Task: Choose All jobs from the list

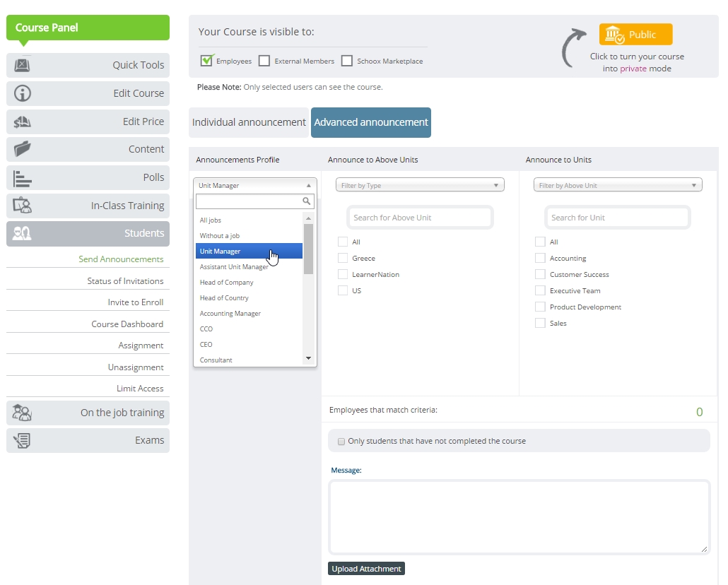Action: click(x=249, y=220)
